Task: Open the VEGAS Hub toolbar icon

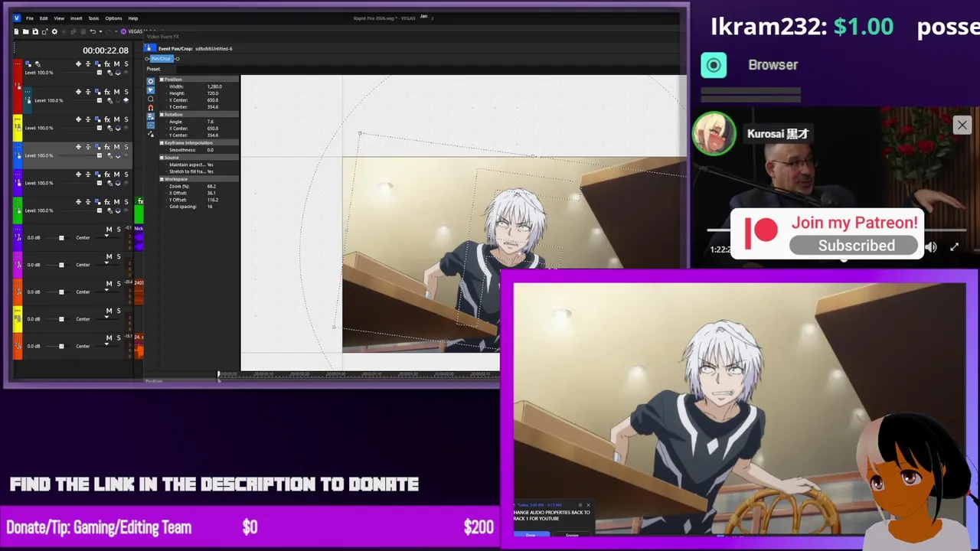Action: click(x=123, y=31)
